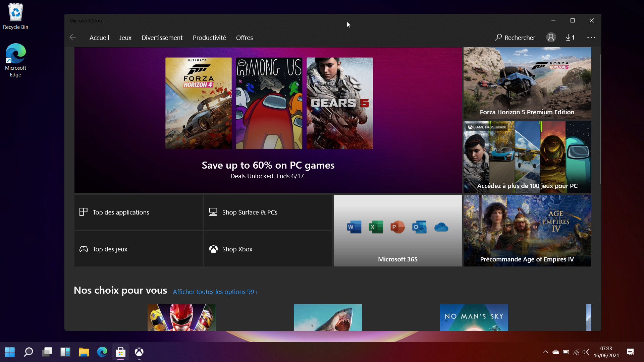Screen dimensions: 644x362
Task: Click the Jeux navigation tab
Action: pyautogui.click(x=125, y=38)
